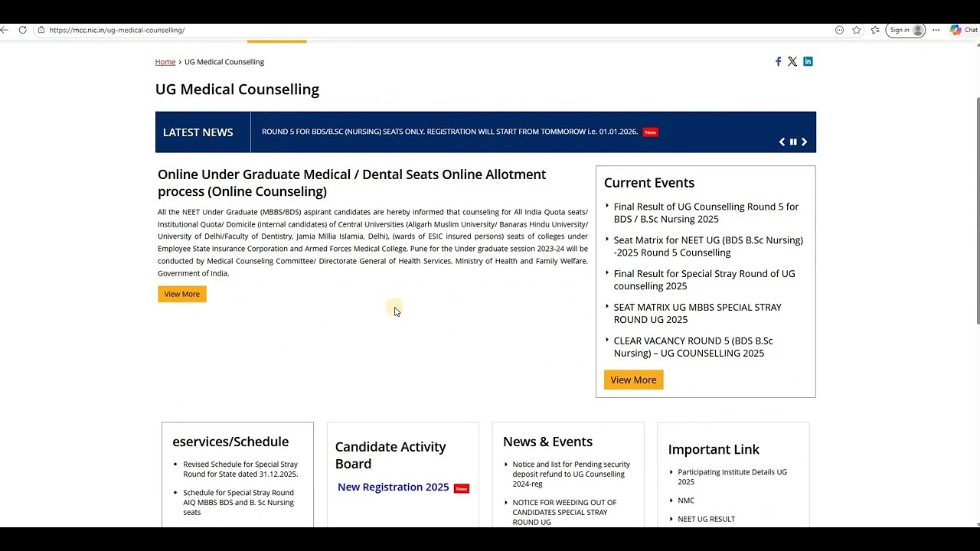
Task: Open Revised Schedule for Special Stray Round
Action: coord(240,469)
